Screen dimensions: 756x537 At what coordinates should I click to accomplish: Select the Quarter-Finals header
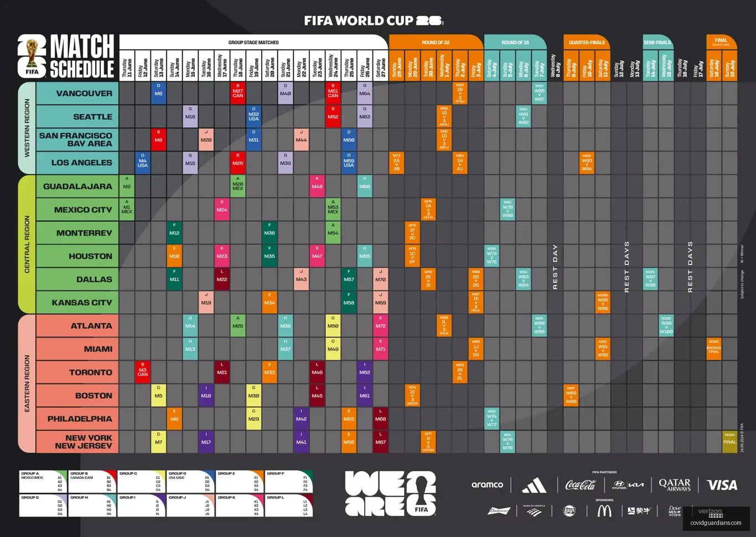coord(587,42)
